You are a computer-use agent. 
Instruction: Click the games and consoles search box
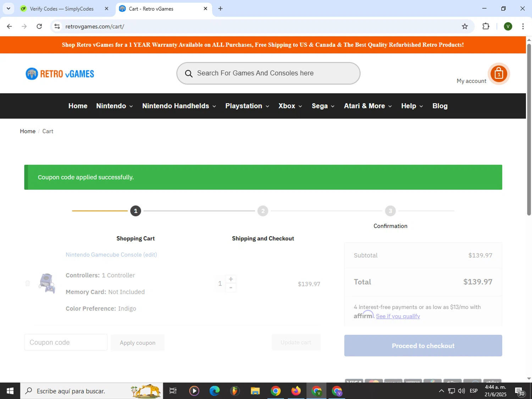268,73
